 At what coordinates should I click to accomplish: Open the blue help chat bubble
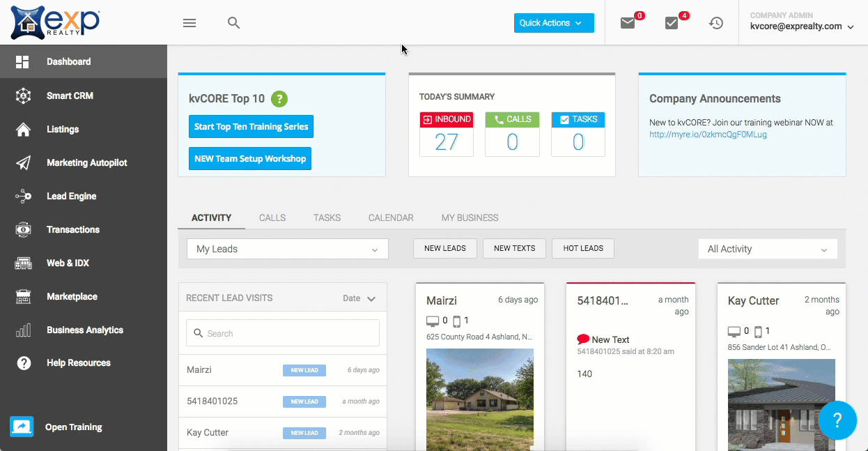click(837, 420)
